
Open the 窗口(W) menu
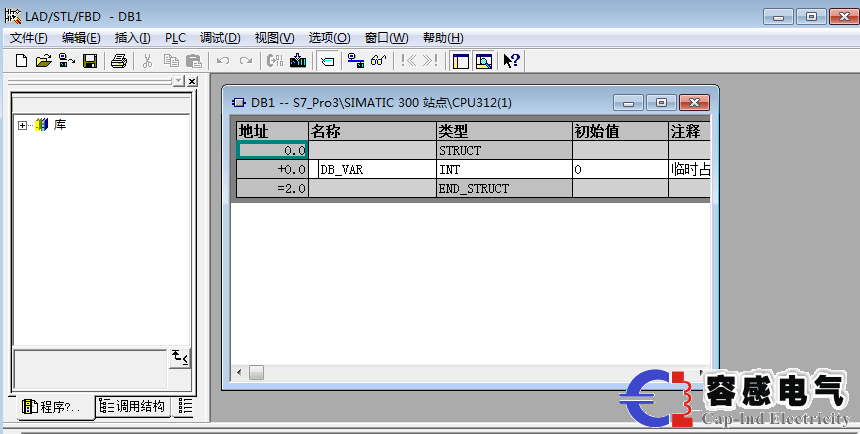(387, 38)
